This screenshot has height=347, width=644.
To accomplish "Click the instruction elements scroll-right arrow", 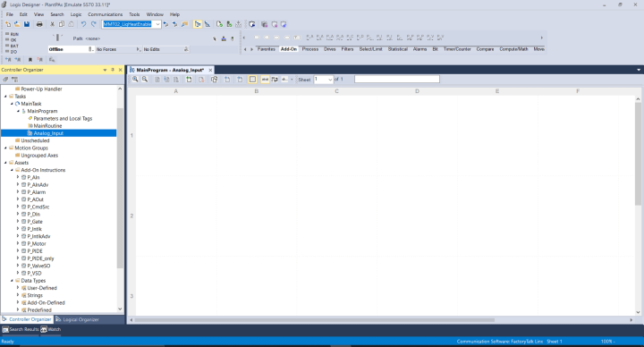I will click(x=542, y=38).
